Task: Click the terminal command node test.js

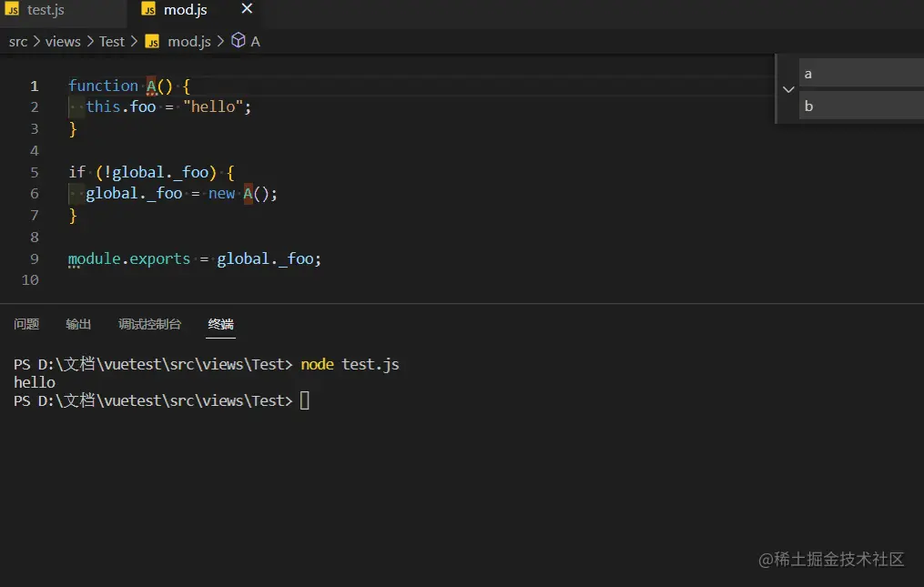Action: pyautogui.click(x=350, y=364)
